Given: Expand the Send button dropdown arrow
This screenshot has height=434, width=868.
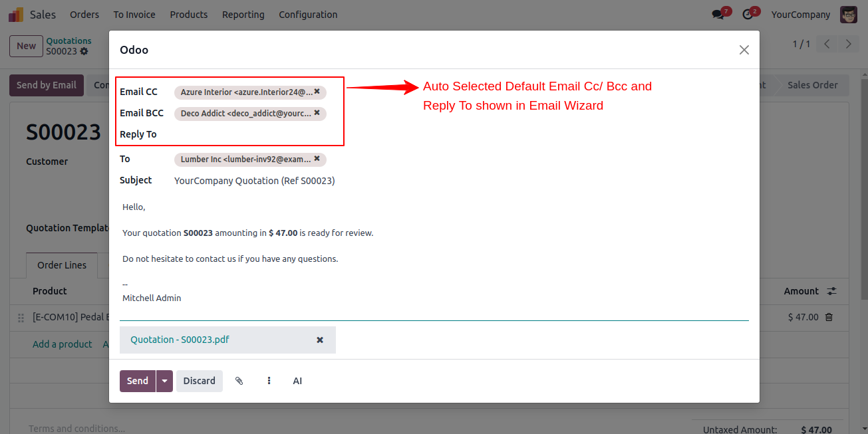Looking at the screenshot, I should 164,381.
